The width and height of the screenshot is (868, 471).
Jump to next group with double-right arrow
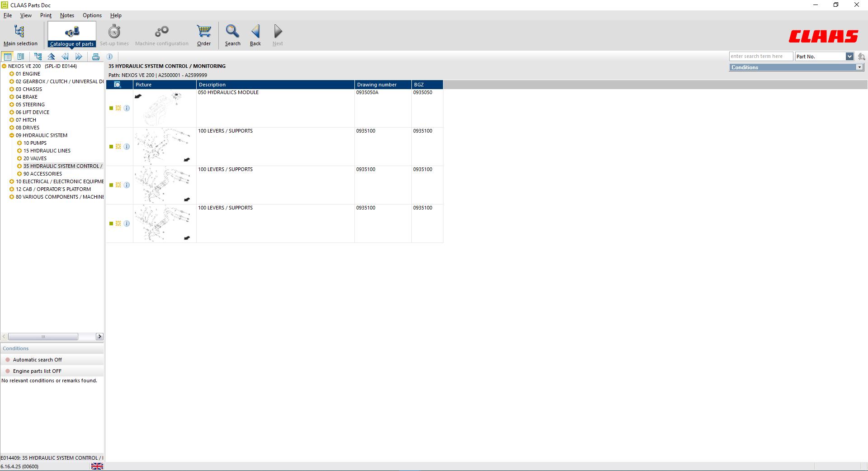[79, 57]
